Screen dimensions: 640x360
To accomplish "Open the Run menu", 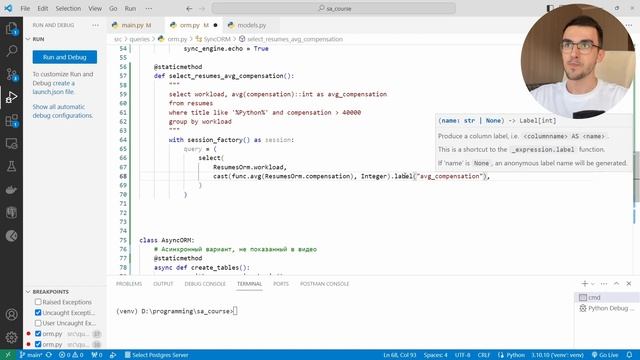I will pos(130,8).
